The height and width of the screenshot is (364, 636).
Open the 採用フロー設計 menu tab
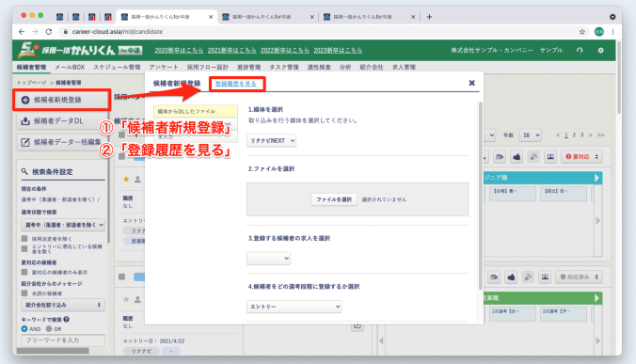(208, 67)
